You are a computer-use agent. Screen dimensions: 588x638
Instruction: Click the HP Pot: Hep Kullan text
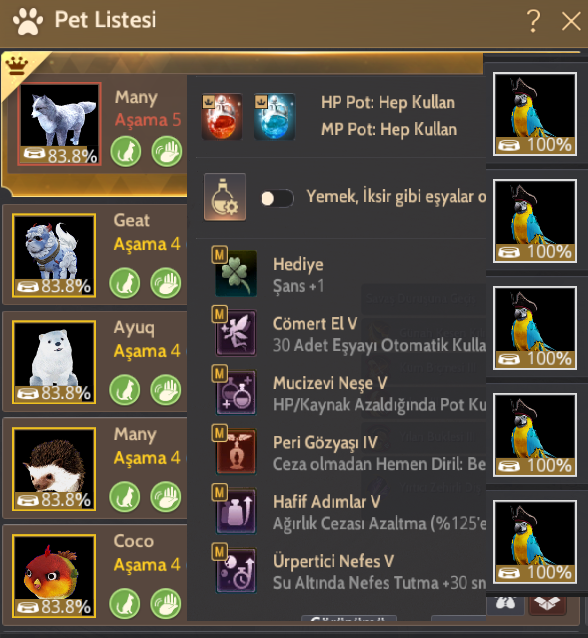tap(388, 103)
